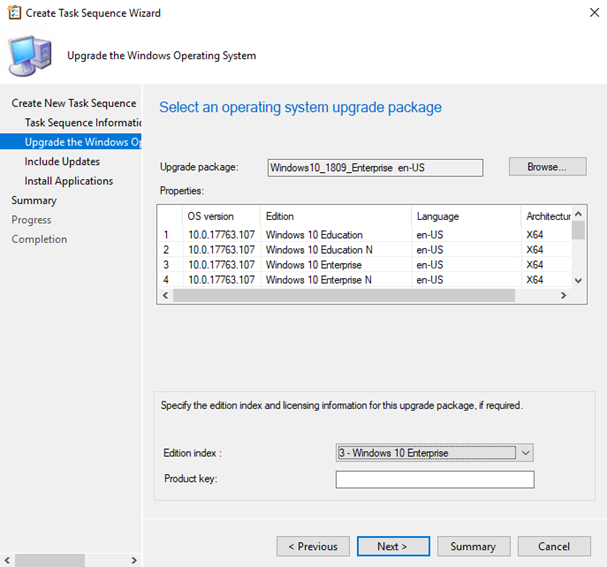This screenshot has width=607, height=567.
Task: Click the Summary button at the bottom
Action: pos(474,546)
